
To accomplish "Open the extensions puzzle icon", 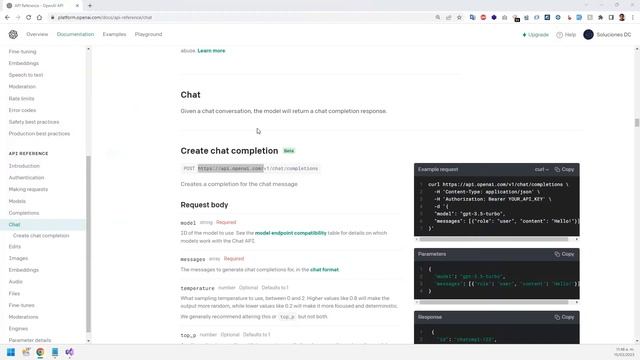I will pyautogui.click(x=600, y=18).
